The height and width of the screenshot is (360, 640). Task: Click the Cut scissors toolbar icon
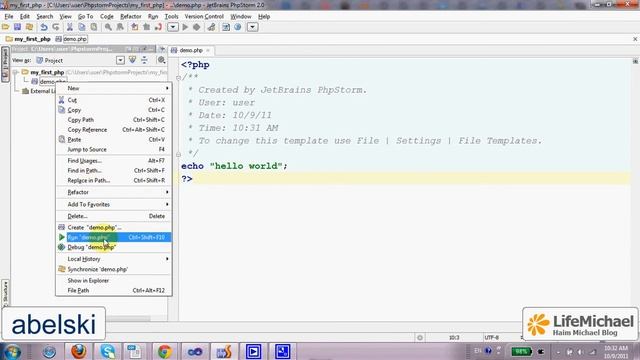(70, 27)
